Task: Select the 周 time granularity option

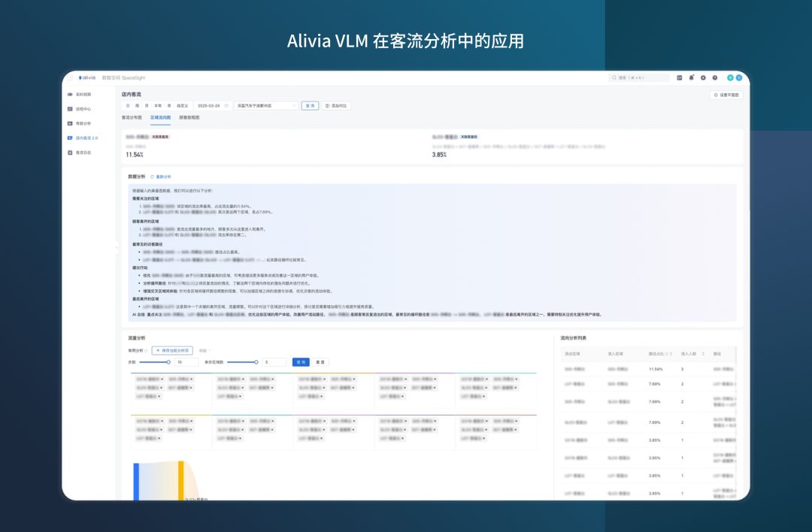Action: point(137,106)
